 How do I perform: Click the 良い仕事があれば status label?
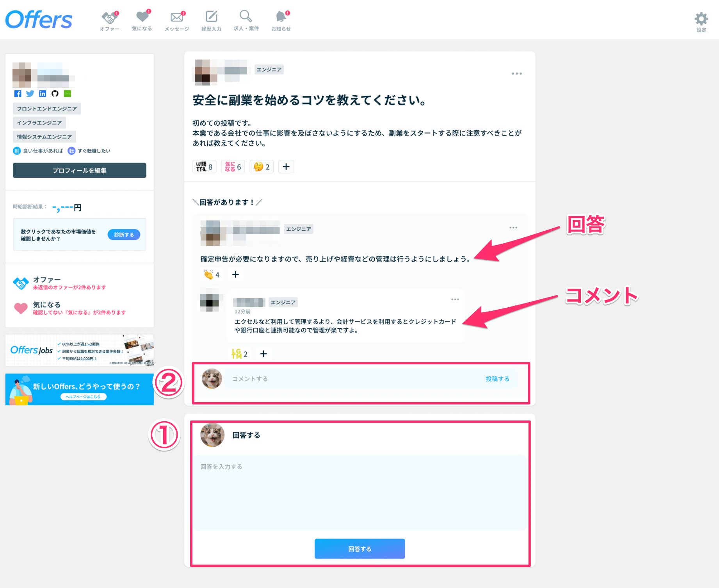pyautogui.click(x=38, y=151)
